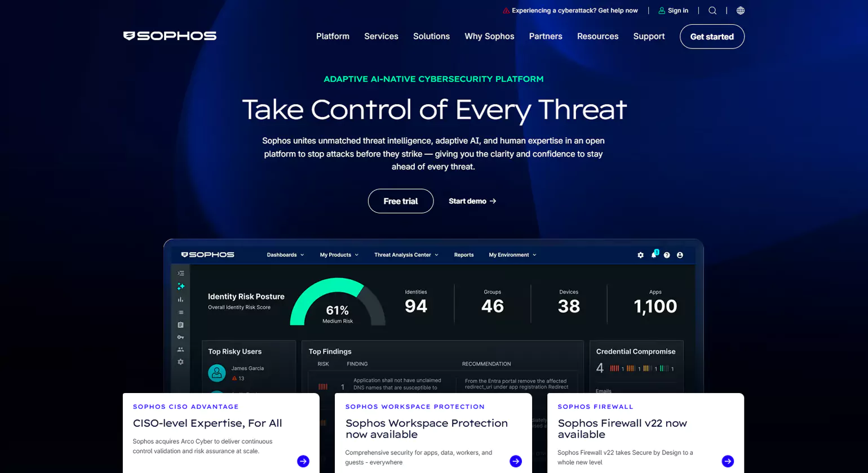
Task: Expand the My Environment dropdown
Action: 512,255
